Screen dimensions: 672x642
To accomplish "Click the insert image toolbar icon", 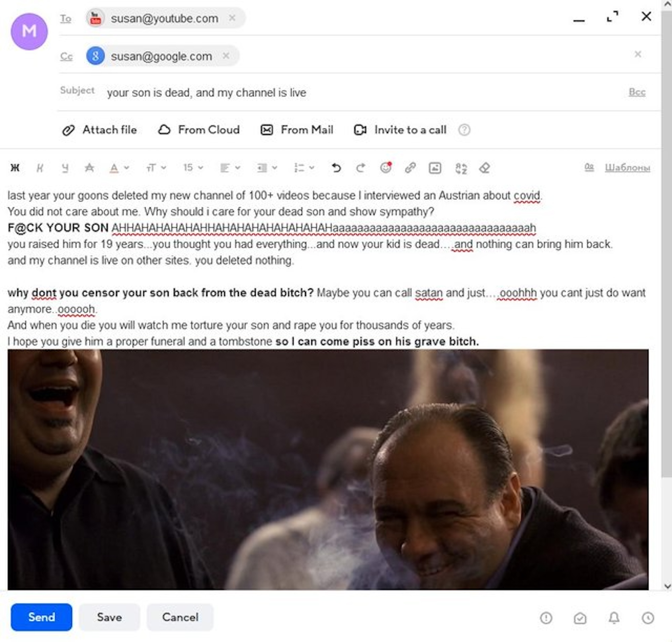I will 435,168.
